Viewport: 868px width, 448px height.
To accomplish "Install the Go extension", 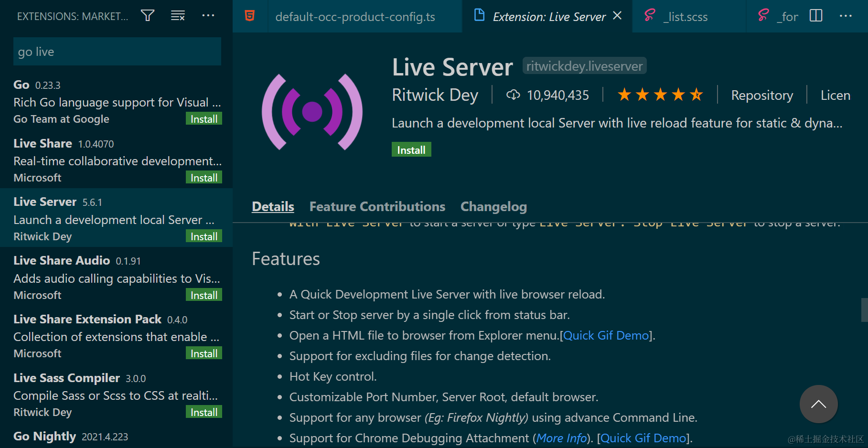I will [204, 119].
